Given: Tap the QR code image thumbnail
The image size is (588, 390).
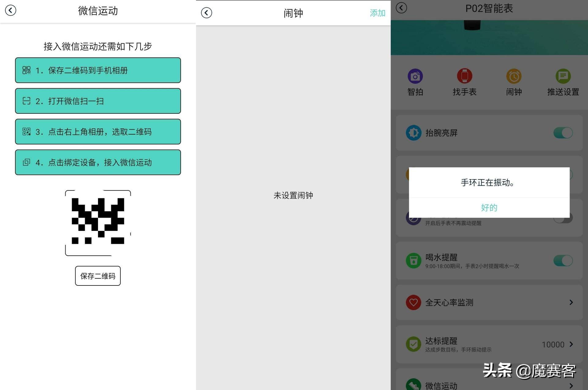Looking at the screenshot, I should click(x=98, y=223).
